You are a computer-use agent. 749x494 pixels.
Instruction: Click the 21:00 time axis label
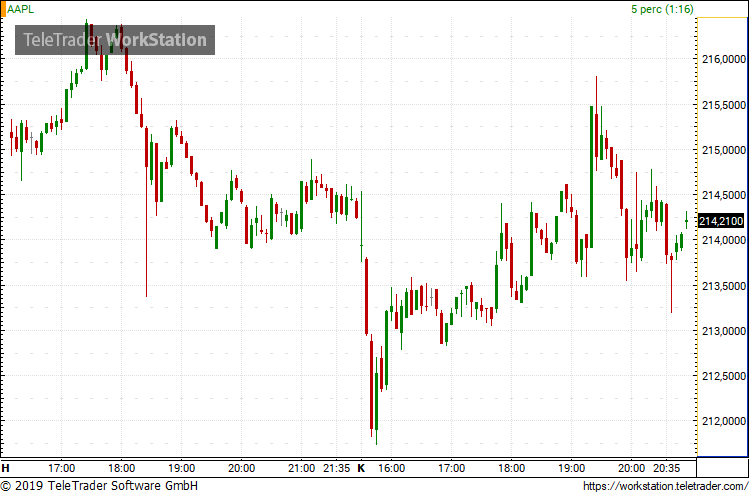tap(301, 468)
